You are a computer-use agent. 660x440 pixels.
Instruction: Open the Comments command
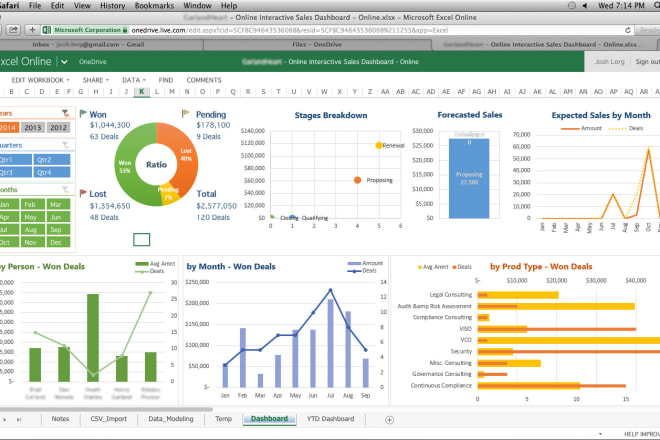click(x=204, y=80)
